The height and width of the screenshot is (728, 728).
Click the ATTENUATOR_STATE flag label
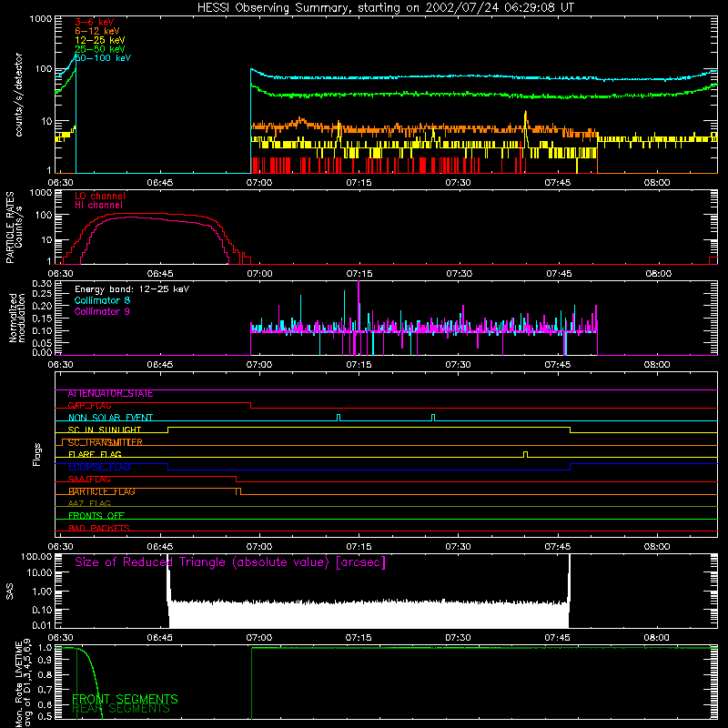click(110, 394)
